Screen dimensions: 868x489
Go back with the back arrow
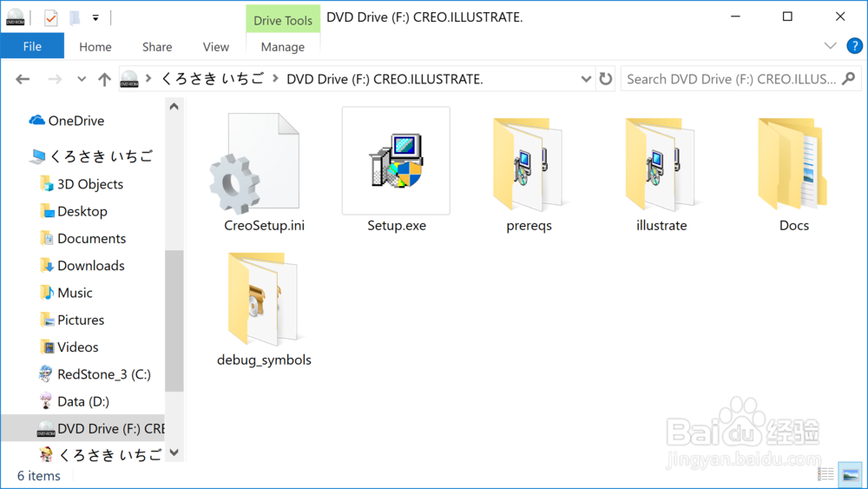[23, 79]
